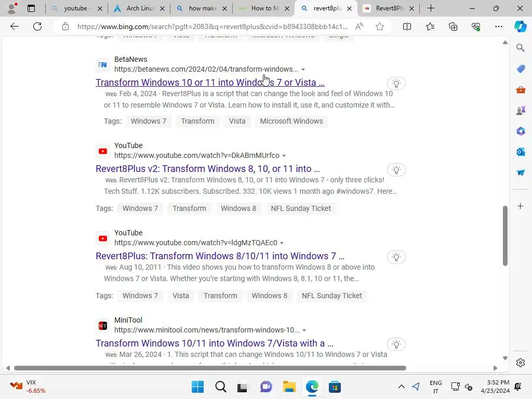Expand dropdown arrow next to youtube.com/watch?v=ldgMzTQAEc0
This screenshot has width=532, height=399.
(x=282, y=243)
